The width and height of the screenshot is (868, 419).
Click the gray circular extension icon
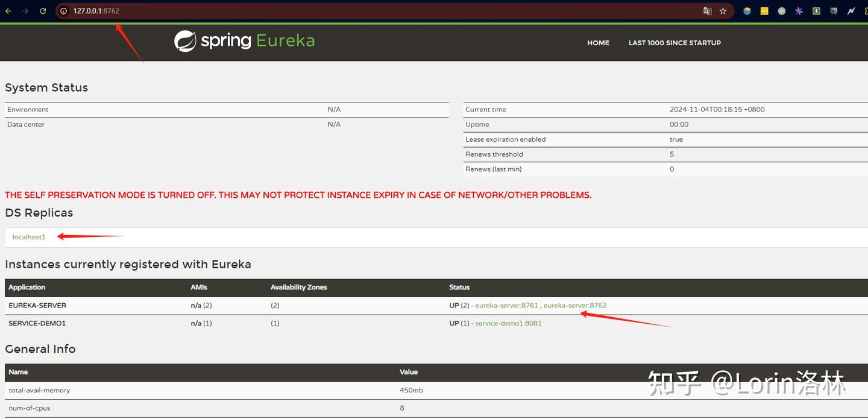pyautogui.click(x=781, y=11)
